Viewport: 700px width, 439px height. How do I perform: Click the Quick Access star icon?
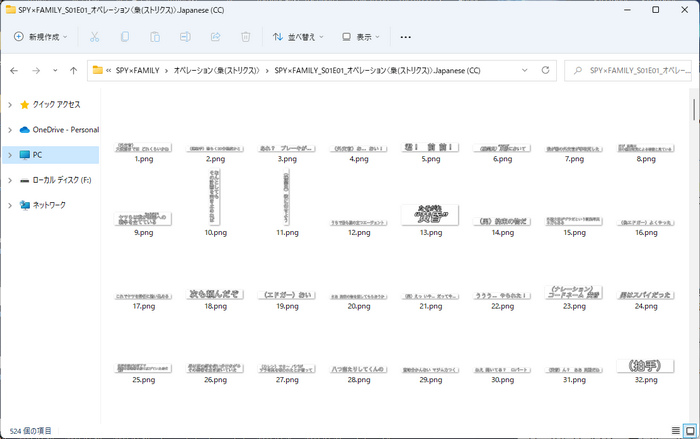[25, 105]
